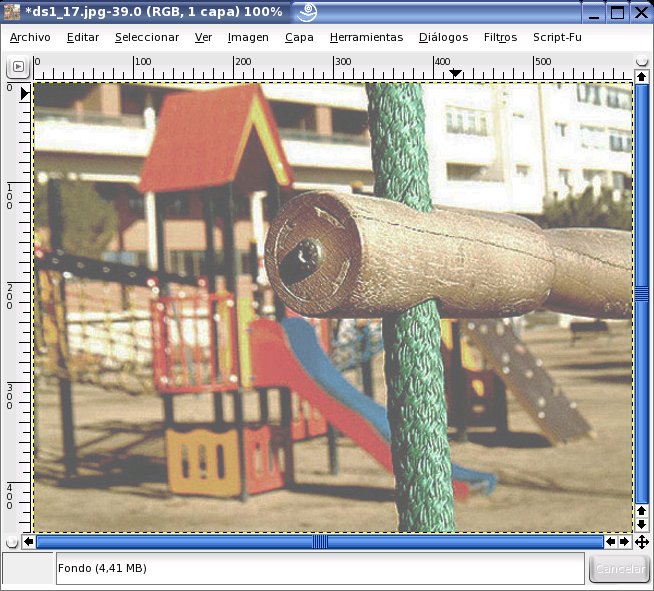The height and width of the screenshot is (591, 654).
Task: Click the vertical ruler on the left
Action: tap(19, 307)
